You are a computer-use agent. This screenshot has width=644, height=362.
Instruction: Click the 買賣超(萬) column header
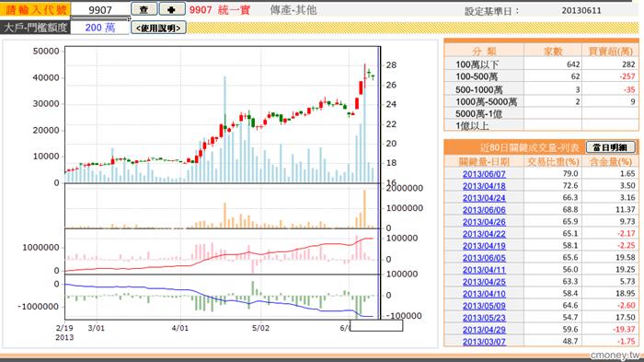pos(610,52)
